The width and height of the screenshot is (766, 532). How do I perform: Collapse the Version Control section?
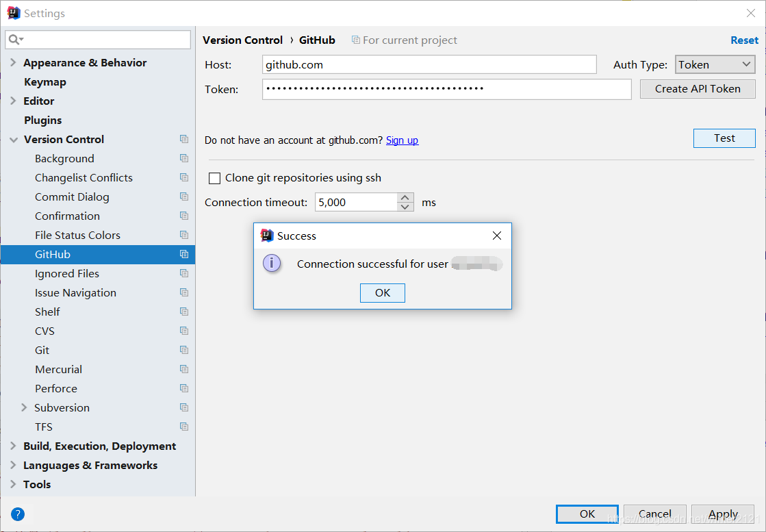coord(14,139)
